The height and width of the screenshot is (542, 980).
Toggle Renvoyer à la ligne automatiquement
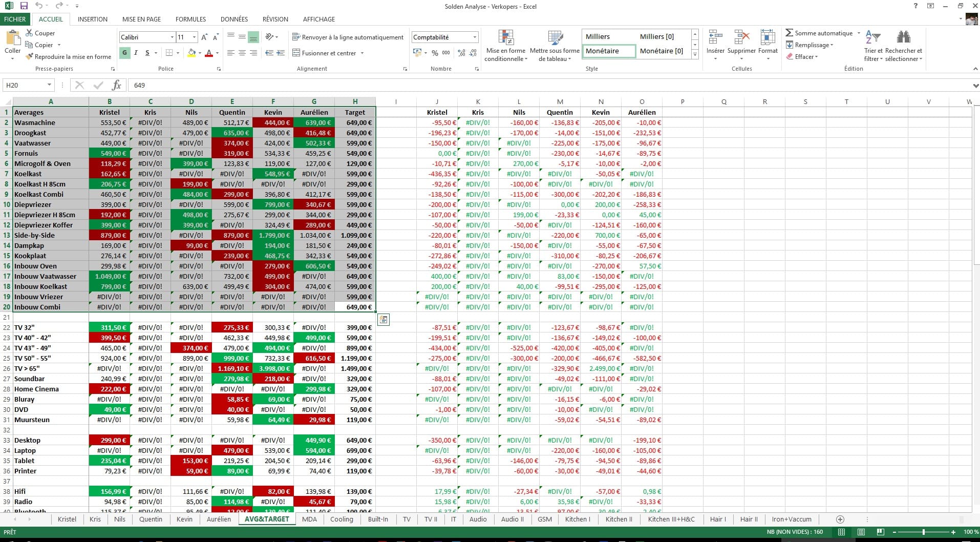point(348,37)
